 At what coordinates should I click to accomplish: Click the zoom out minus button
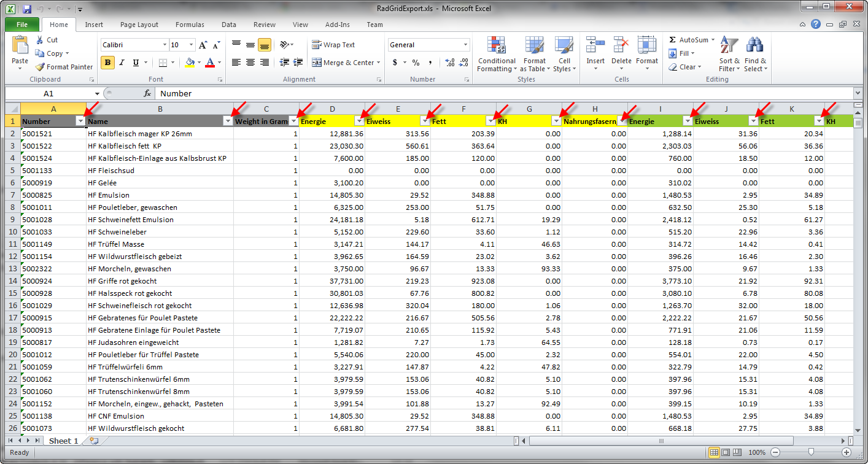(x=775, y=452)
